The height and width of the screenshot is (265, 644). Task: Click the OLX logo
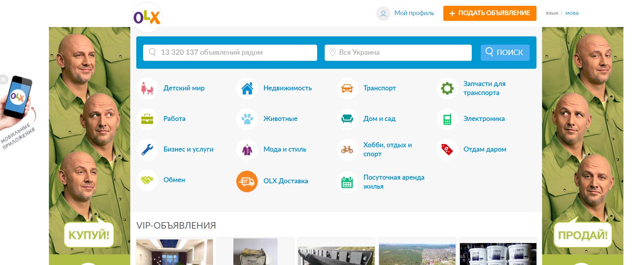tap(147, 17)
